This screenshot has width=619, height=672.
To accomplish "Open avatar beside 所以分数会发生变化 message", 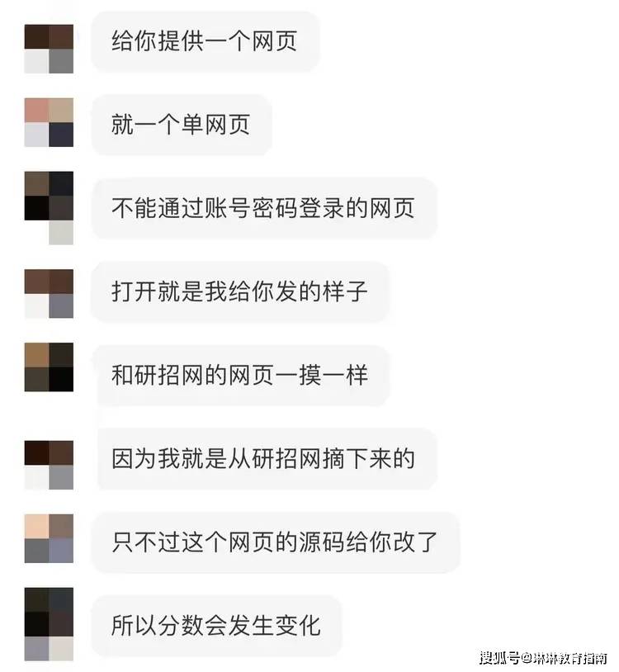I will click(x=49, y=624).
